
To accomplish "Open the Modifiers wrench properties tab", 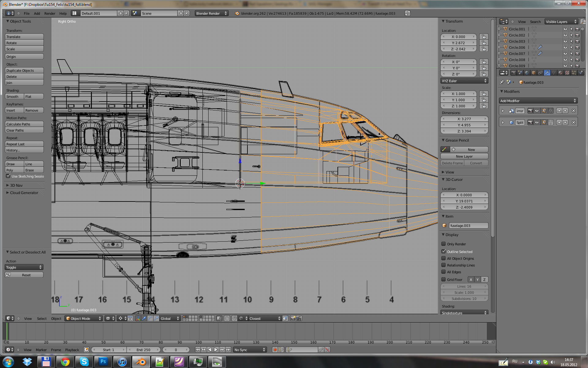I will 547,73.
